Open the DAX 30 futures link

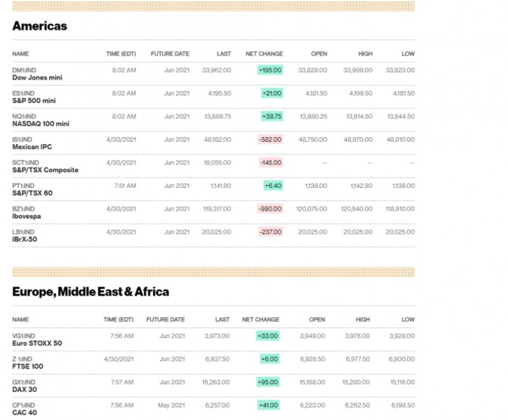[24, 390]
